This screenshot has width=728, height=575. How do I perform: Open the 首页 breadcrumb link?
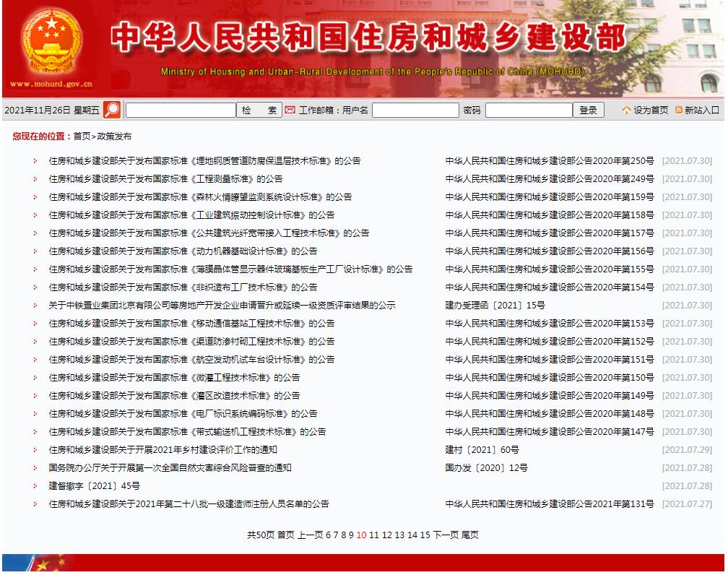(82, 137)
